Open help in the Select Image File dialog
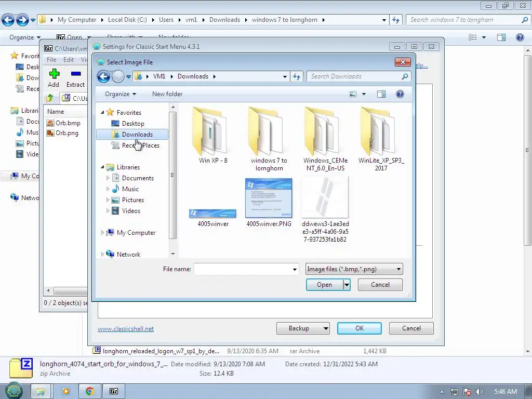532x399 pixels. [400, 94]
